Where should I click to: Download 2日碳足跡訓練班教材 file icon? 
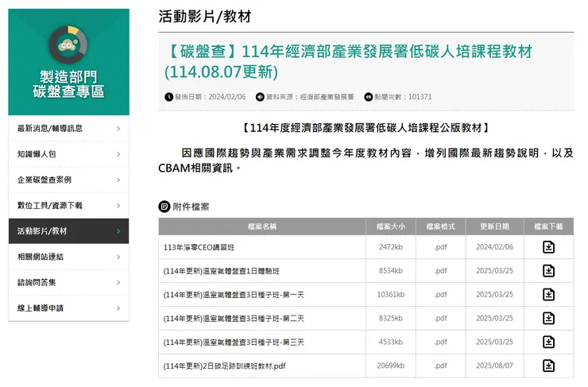coord(548,366)
